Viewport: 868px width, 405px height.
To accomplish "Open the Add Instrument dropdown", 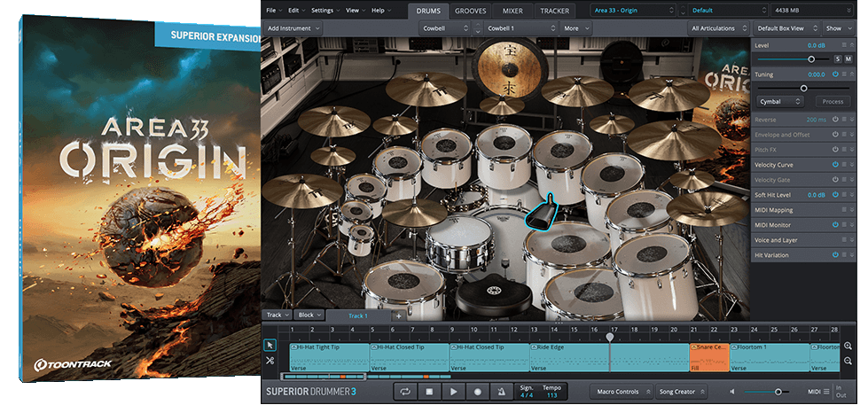I will pos(293,28).
